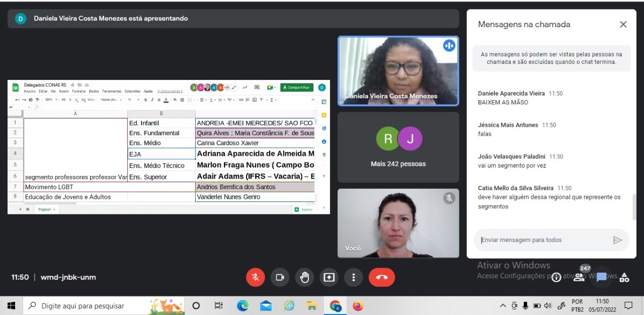Open more options three-dot menu

tap(354, 277)
